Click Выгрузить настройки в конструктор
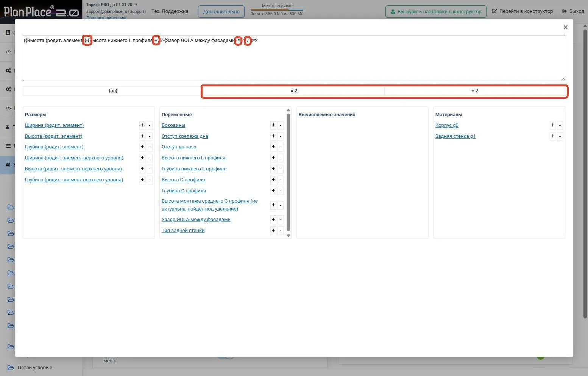 pos(436,11)
